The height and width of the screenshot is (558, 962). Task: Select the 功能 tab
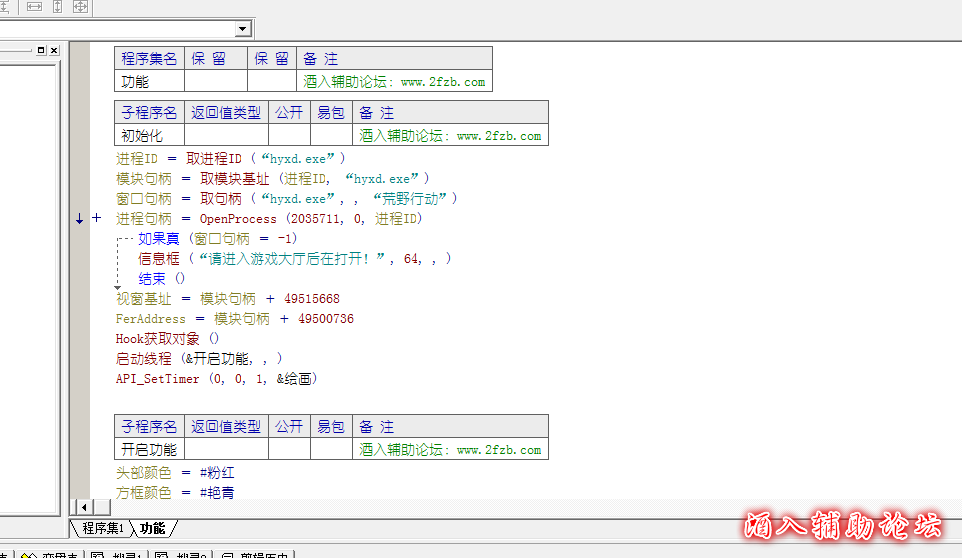tap(153, 528)
